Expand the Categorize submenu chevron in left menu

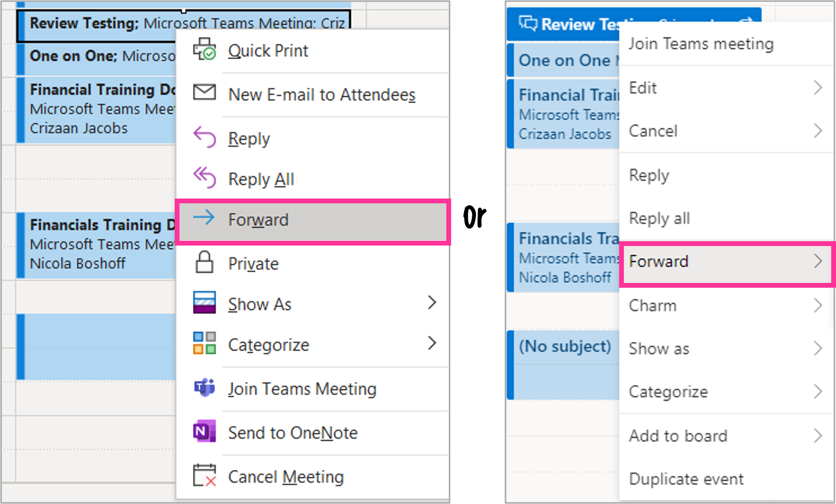pos(432,343)
